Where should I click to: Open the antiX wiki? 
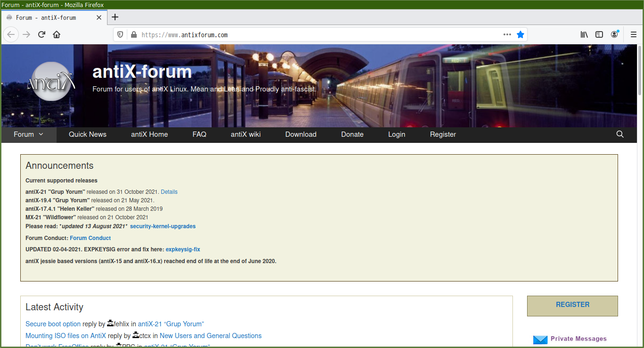coord(246,134)
